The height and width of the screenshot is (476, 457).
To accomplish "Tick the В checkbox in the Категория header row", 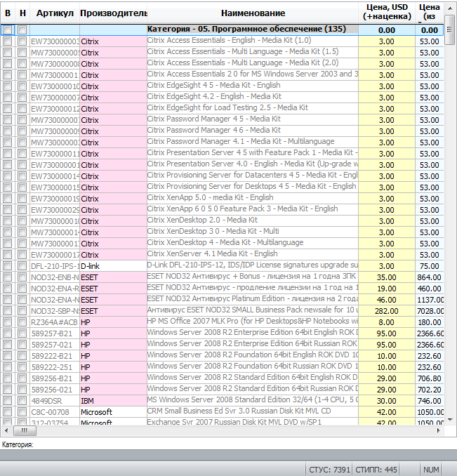I will (x=8, y=29).
